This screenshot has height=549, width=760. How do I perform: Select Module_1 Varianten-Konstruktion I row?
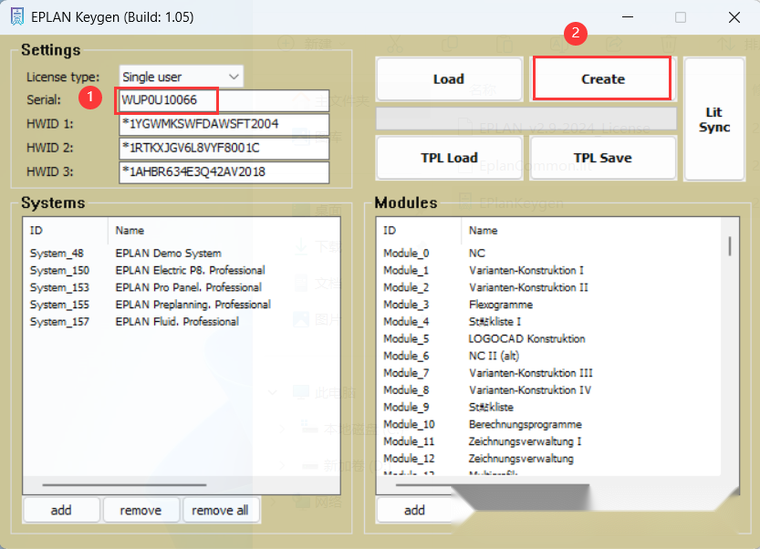549,270
